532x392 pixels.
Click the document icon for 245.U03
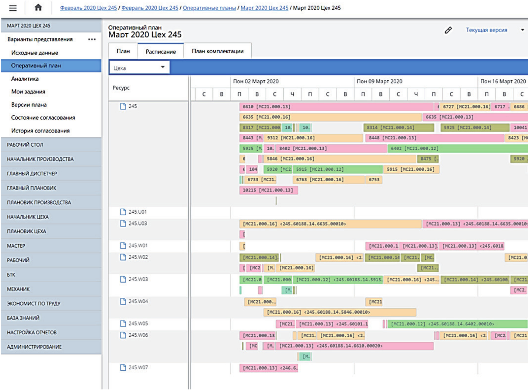coord(123,224)
